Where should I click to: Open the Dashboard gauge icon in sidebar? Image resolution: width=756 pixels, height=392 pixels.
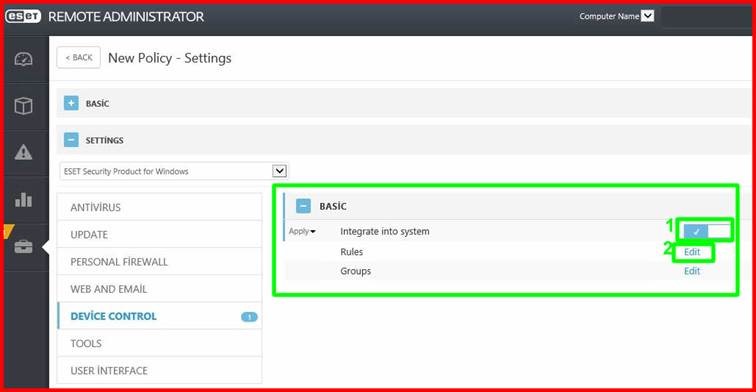click(x=23, y=59)
